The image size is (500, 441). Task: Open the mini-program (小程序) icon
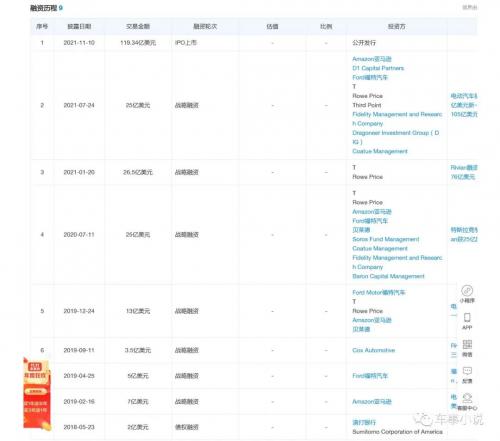(x=467, y=291)
